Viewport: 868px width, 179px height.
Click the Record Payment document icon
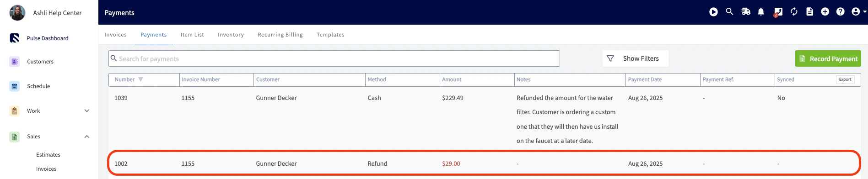802,58
